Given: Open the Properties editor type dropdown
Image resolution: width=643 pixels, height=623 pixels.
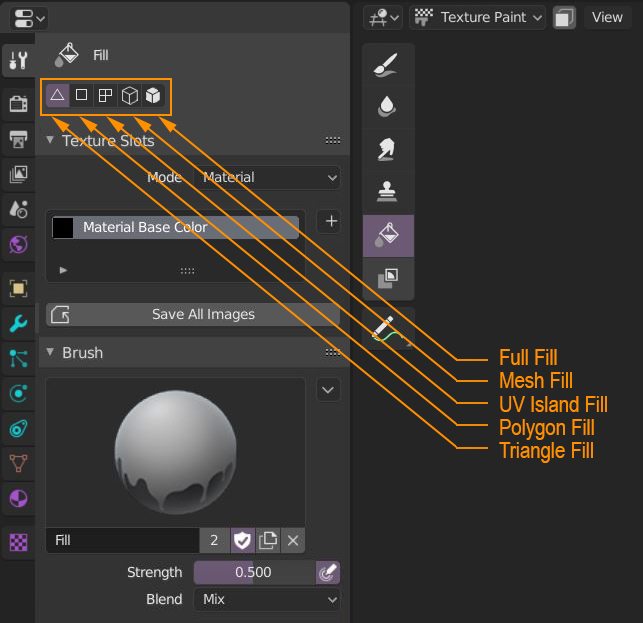Looking at the screenshot, I should [x=29, y=18].
